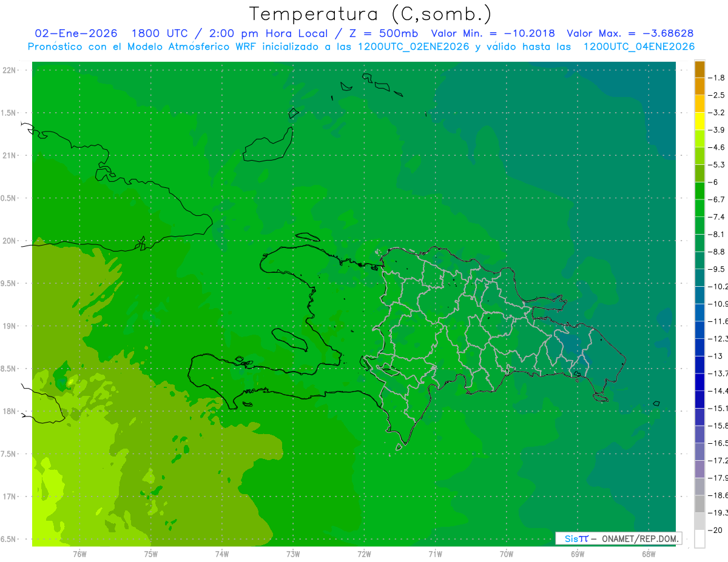The height and width of the screenshot is (562, 728).
Task: Click the '-20' legend value
Action: (715, 530)
